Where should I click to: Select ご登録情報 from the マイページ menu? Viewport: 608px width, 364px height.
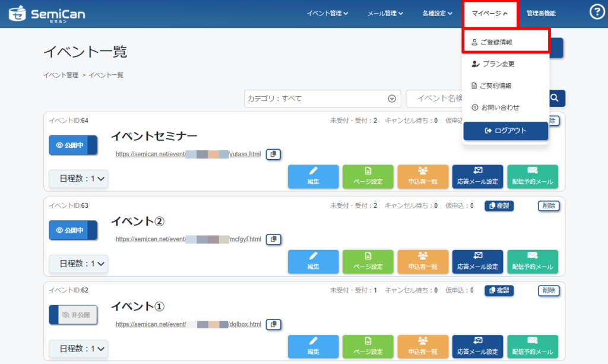(506, 42)
